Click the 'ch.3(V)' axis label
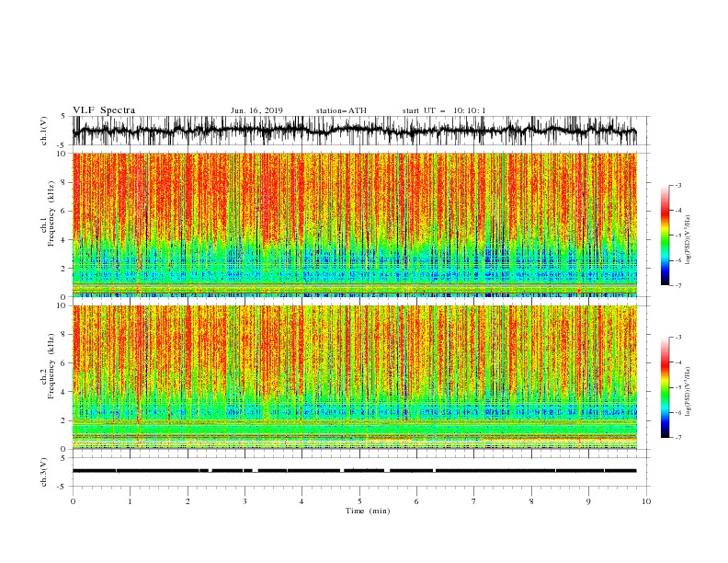The image size is (728, 563). tap(44, 472)
